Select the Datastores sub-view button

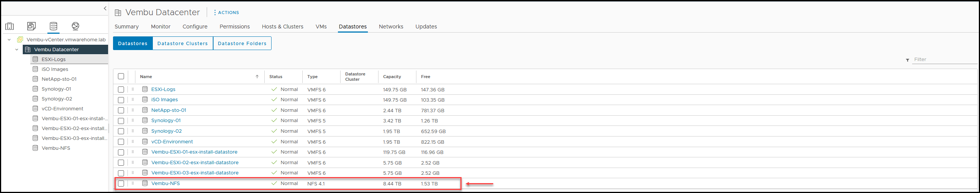coord(133,43)
